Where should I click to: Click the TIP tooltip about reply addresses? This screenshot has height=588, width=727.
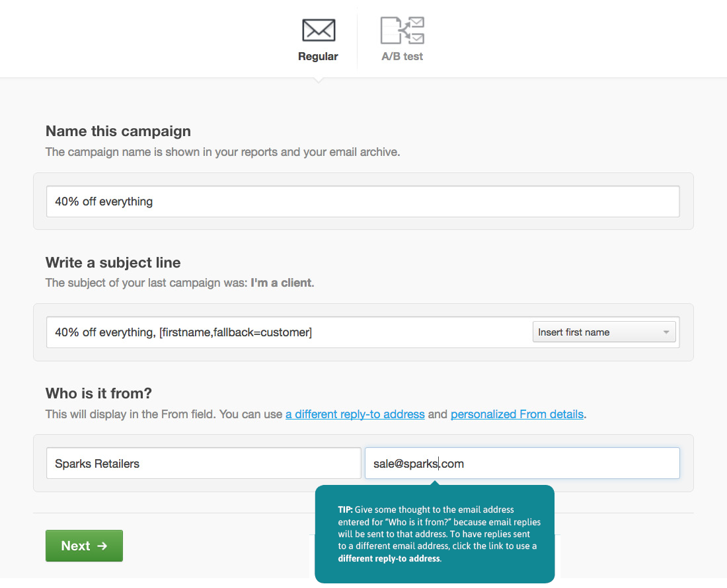435,534
